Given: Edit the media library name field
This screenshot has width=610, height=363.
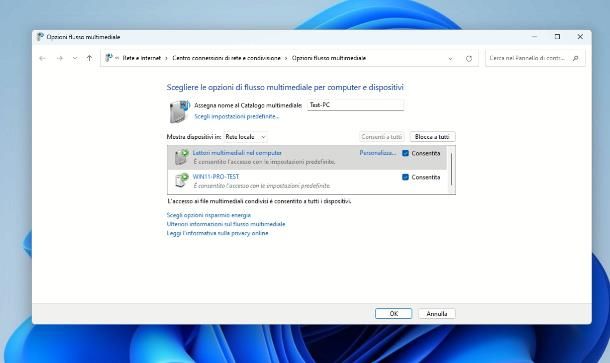Looking at the screenshot, I should (355, 105).
